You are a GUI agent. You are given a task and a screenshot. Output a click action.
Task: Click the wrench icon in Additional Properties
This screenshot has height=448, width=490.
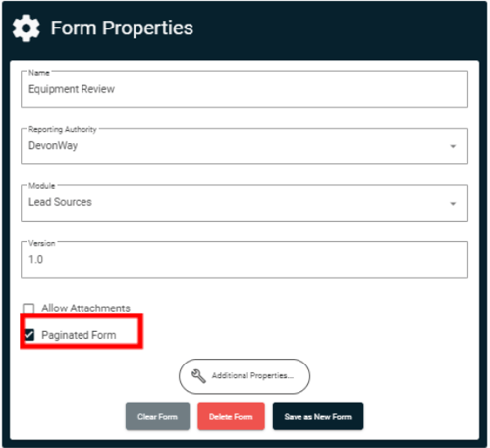(x=198, y=376)
